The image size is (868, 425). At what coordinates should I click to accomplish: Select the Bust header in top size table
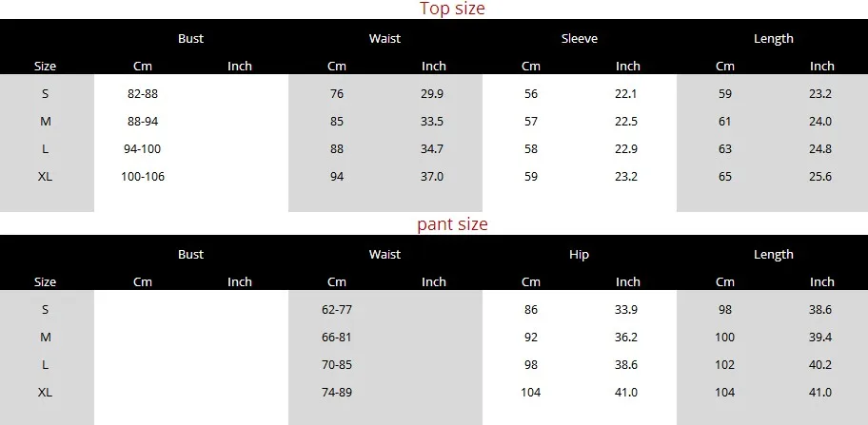191,39
